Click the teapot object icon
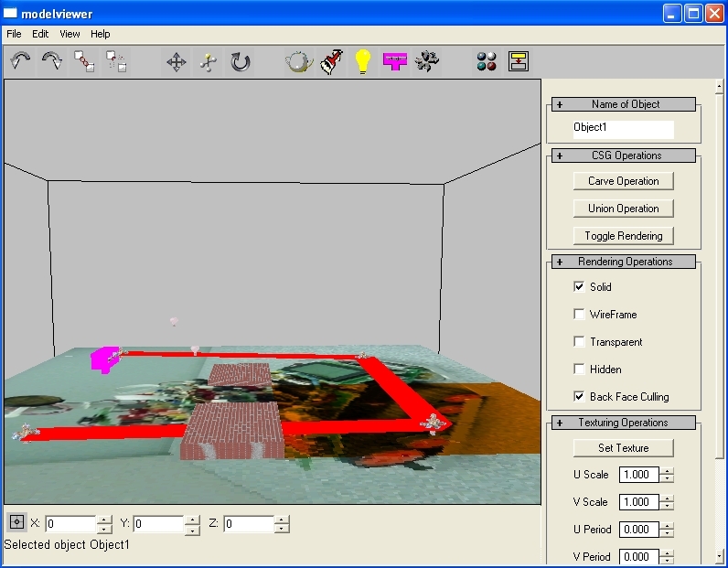The height and width of the screenshot is (568, 728). click(299, 62)
